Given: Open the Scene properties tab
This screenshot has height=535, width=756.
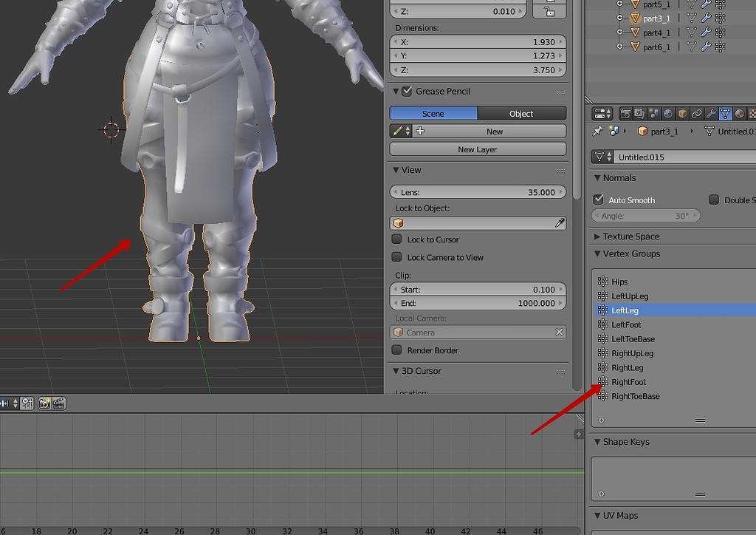Looking at the screenshot, I should (654, 114).
